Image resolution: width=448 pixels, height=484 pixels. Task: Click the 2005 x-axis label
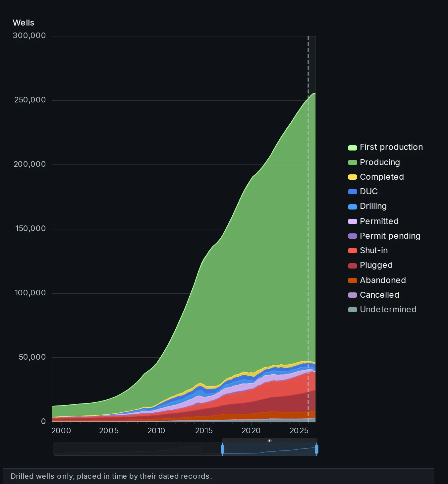(109, 431)
